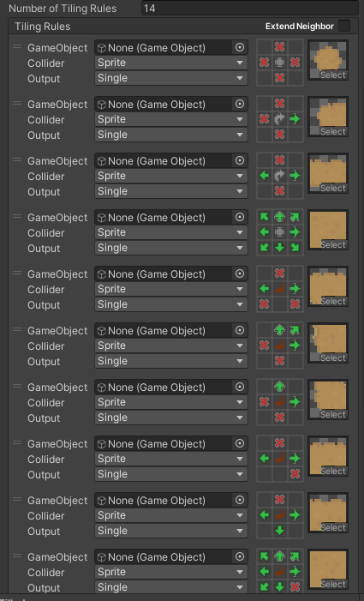This screenshot has height=601, width=364.
Task: Open the Output dropdown of the fourth rule
Action: (x=171, y=248)
